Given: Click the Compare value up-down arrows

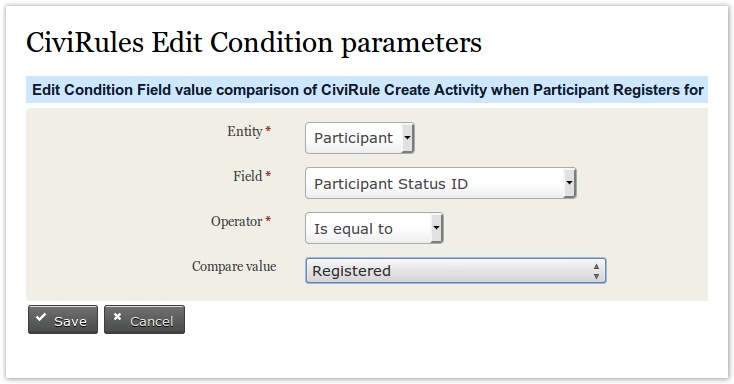Looking at the screenshot, I should (x=596, y=271).
